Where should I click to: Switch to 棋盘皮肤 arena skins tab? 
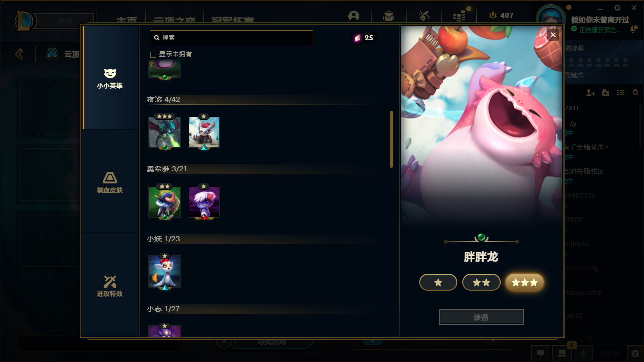point(110,182)
